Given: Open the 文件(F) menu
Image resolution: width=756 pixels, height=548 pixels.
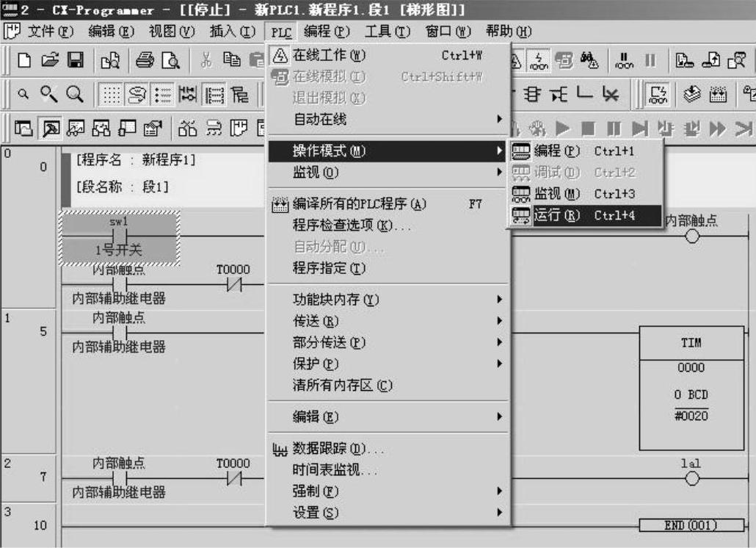Looking at the screenshot, I should pos(50,32).
